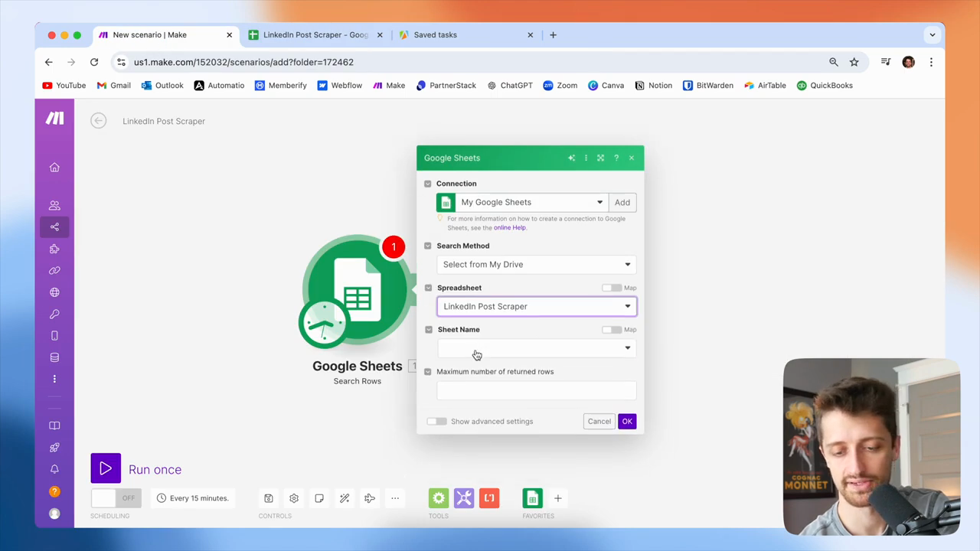Click the Make logo at sidebar top
Screen dimensions: 980x551
54,118
